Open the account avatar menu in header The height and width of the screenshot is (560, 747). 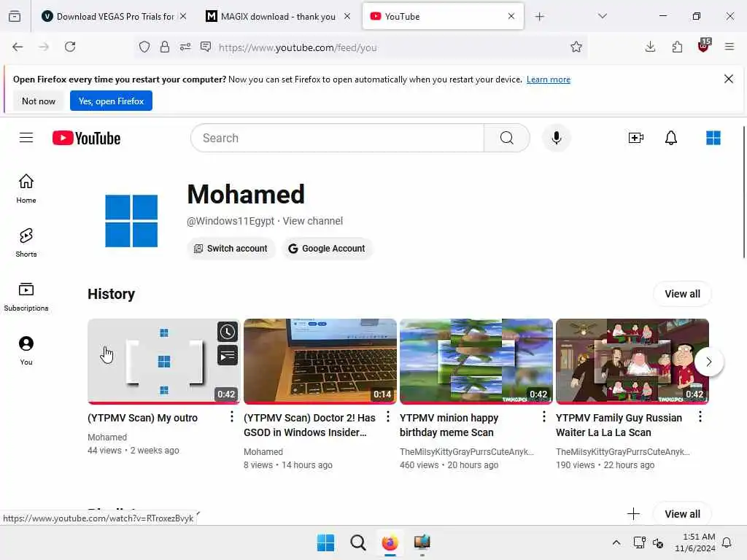[x=713, y=138]
